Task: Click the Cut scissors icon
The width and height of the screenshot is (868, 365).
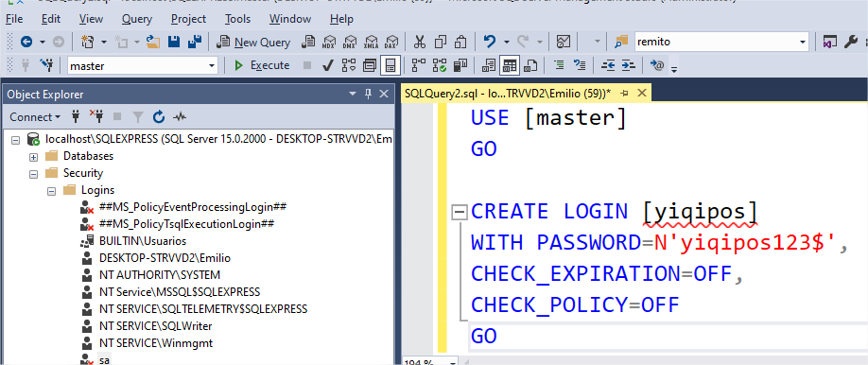Action: [x=420, y=43]
